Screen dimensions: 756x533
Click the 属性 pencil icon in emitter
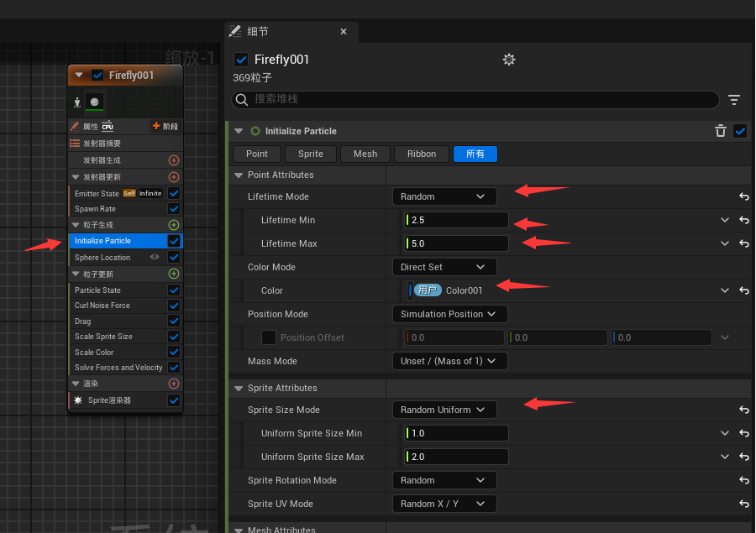click(74, 126)
